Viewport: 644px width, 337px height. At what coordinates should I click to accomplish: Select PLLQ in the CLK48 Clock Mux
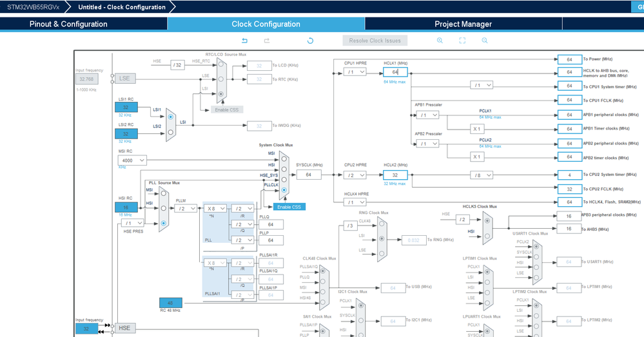323,282
